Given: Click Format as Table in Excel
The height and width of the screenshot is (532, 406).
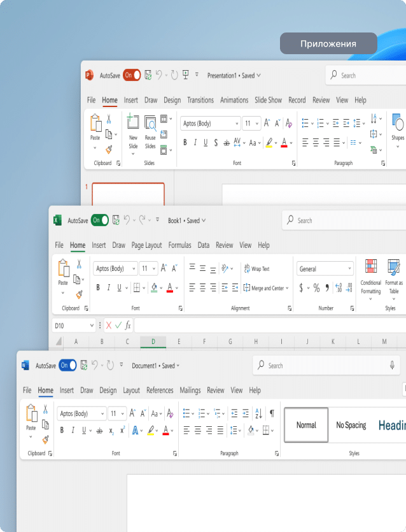Looking at the screenshot, I should point(394,279).
